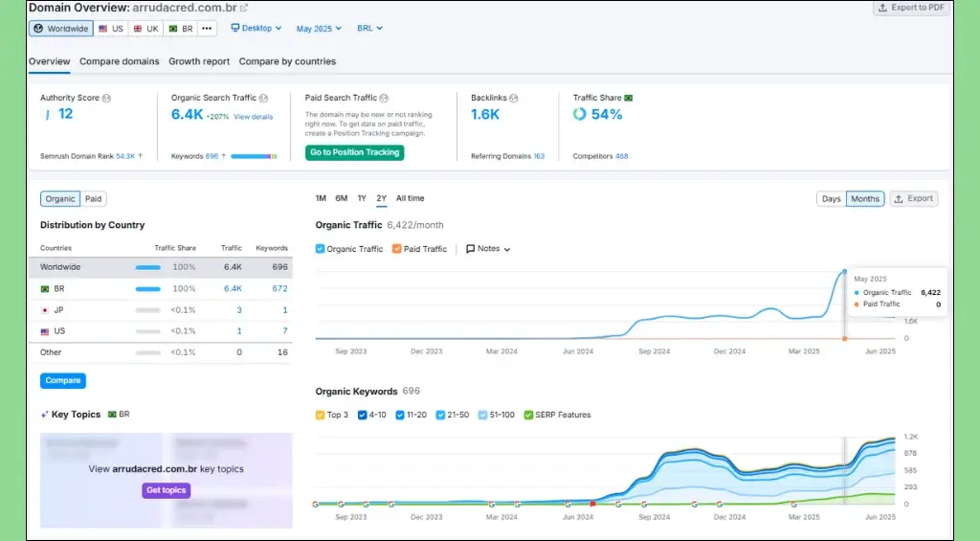Click the chart Export button
Screen dimensions: 980x541
tap(914, 199)
